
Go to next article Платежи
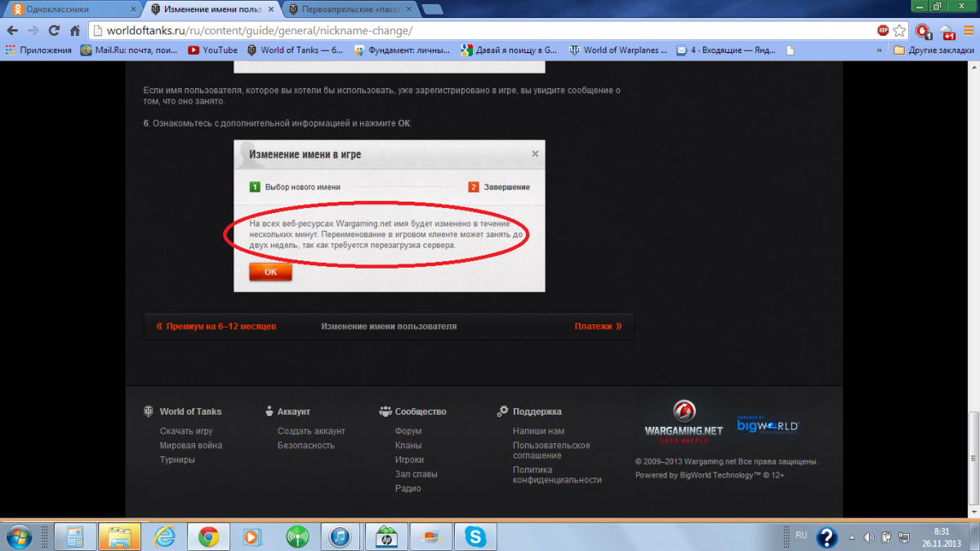pyautogui.click(x=599, y=326)
